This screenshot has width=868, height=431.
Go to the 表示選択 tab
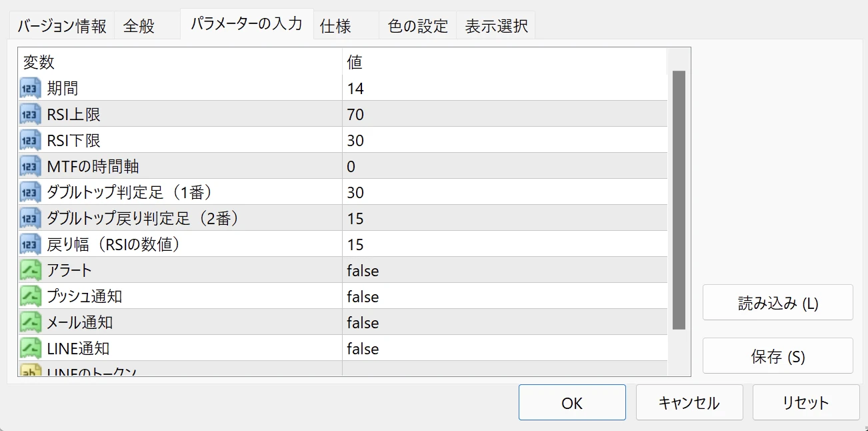click(496, 27)
